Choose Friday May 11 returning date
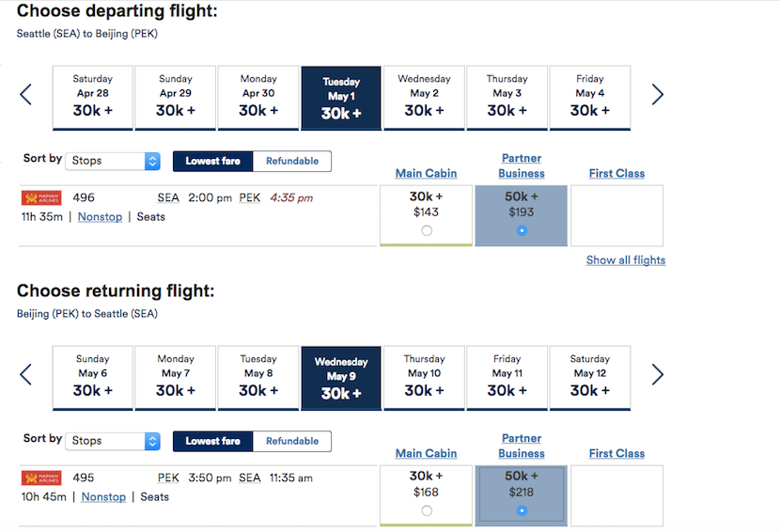The width and height of the screenshot is (780, 532). pos(507,377)
